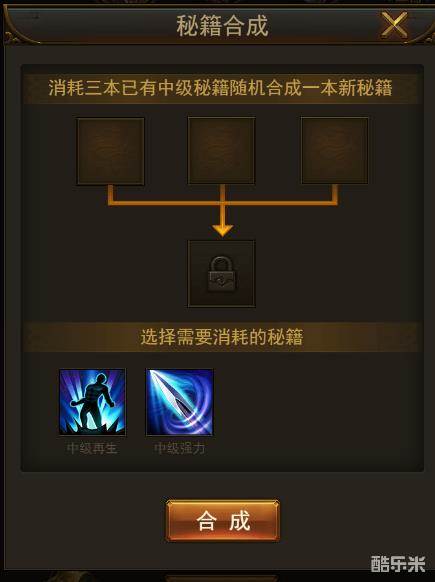Image resolution: width=435 pixels, height=582 pixels.
Task: Click the middle empty material slot
Action: pos(222,151)
